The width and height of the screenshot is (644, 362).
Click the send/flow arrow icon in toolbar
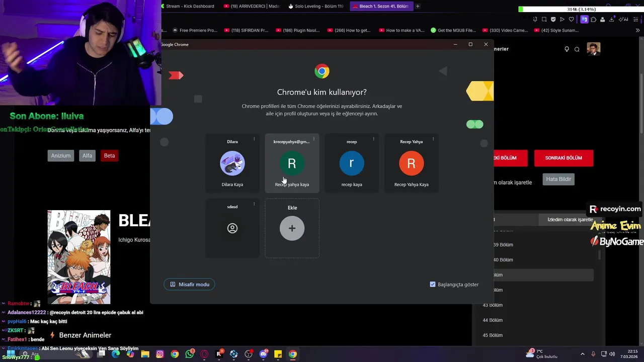click(x=562, y=19)
